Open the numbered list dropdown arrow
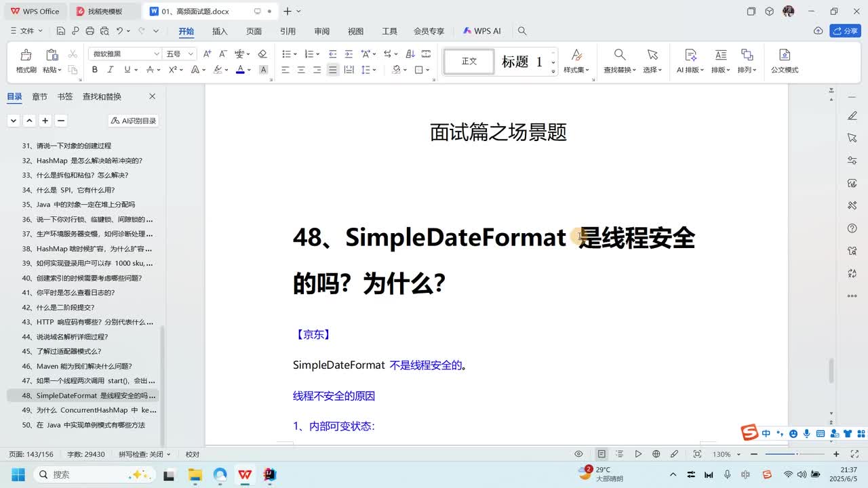The image size is (868, 488). (318, 54)
